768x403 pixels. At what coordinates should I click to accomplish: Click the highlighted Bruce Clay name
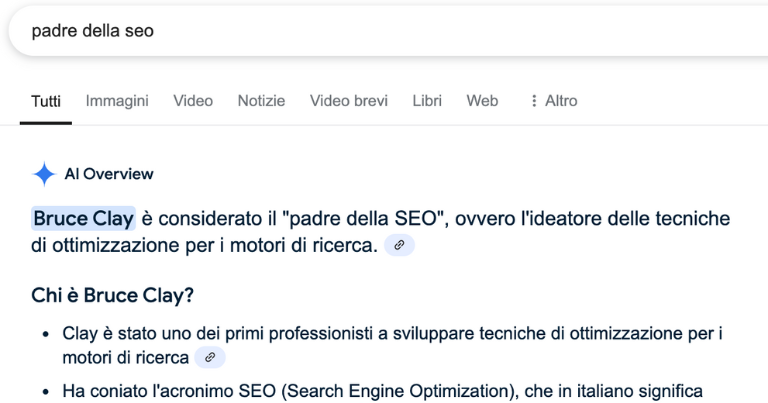(84, 218)
